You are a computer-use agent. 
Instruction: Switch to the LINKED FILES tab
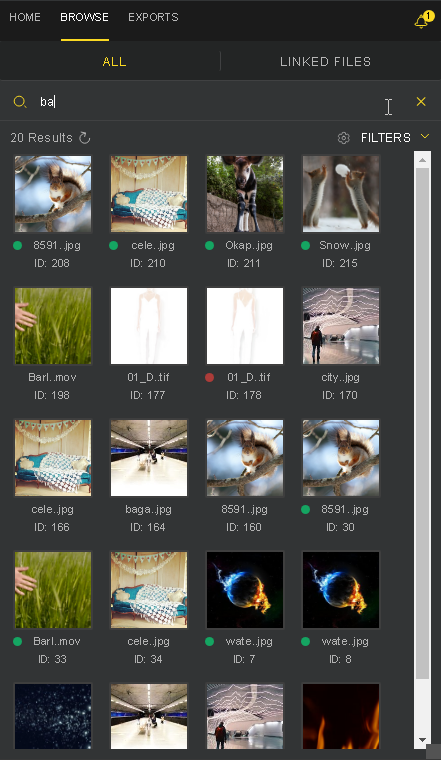point(326,62)
